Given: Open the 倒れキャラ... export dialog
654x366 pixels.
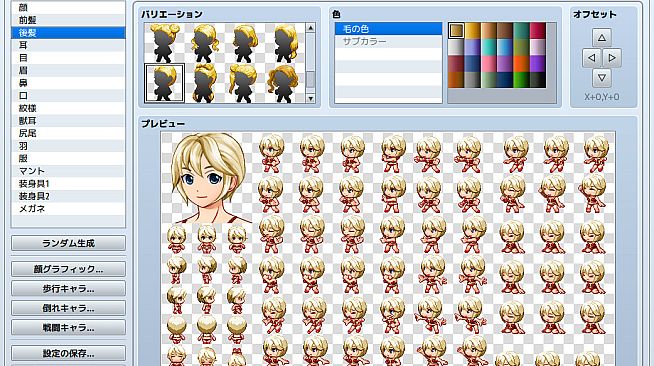Looking at the screenshot, I should 68,308.
